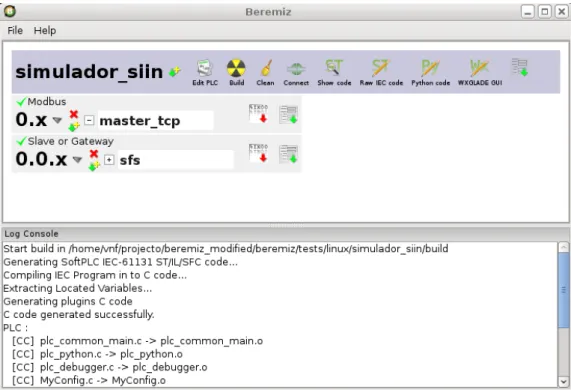Viewport: 571px width, 390px height.
Task: Click the 'Generating plugins C code' log line
Action: coord(68,301)
